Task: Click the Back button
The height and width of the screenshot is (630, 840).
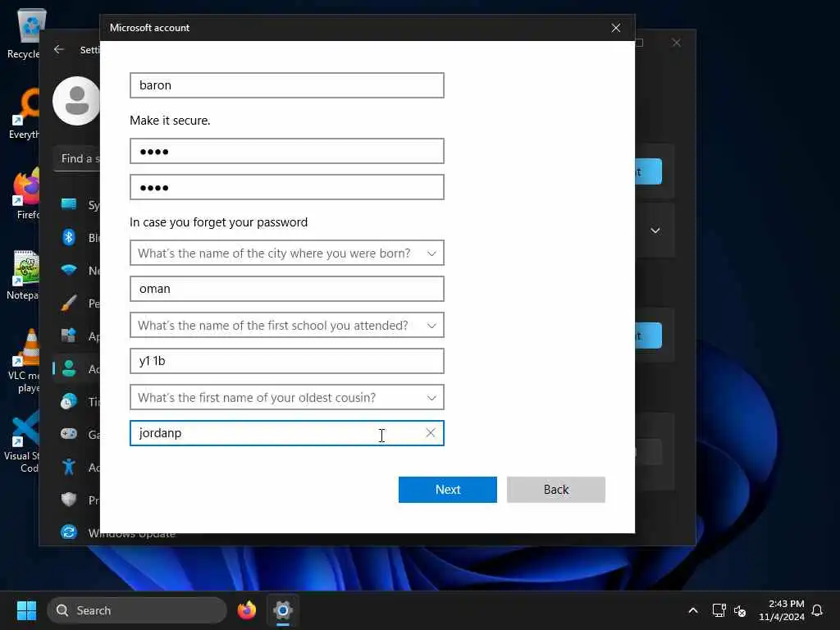Action: click(x=555, y=490)
